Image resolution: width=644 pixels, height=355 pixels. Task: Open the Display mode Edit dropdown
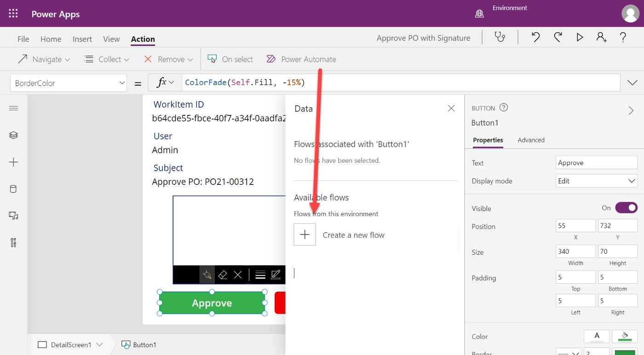(x=597, y=181)
